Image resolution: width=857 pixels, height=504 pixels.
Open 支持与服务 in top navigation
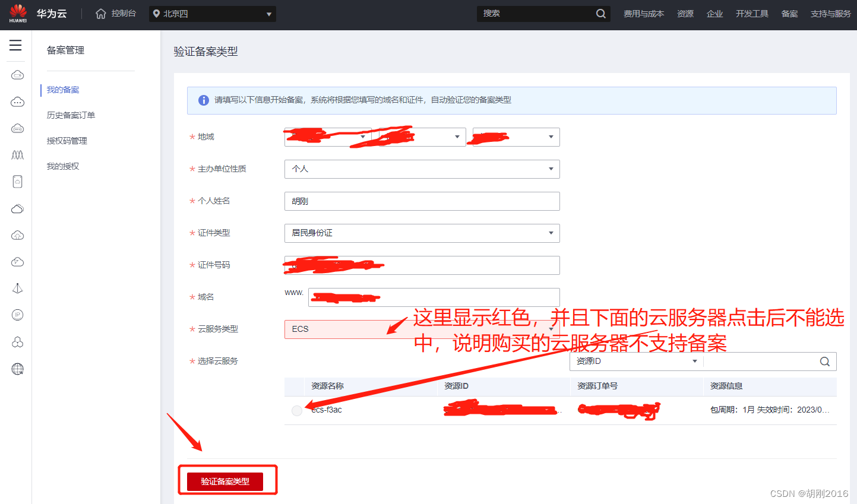pyautogui.click(x=831, y=14)
